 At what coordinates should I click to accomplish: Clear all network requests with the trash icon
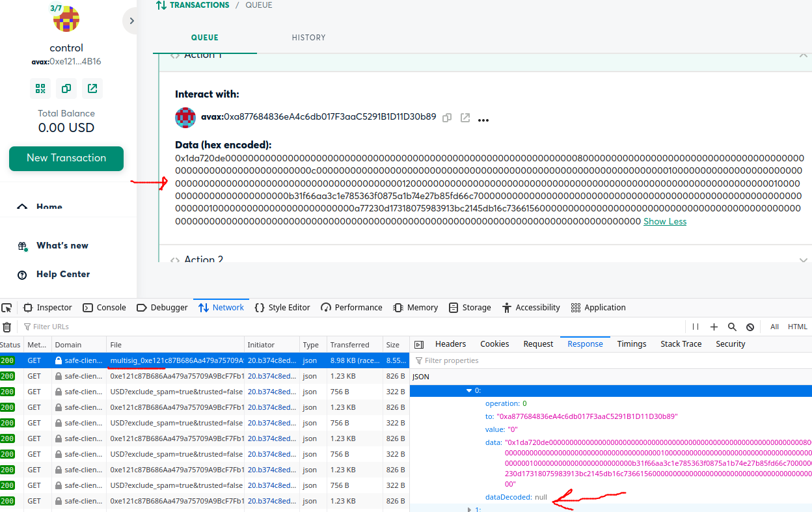(x=7, y=326)
